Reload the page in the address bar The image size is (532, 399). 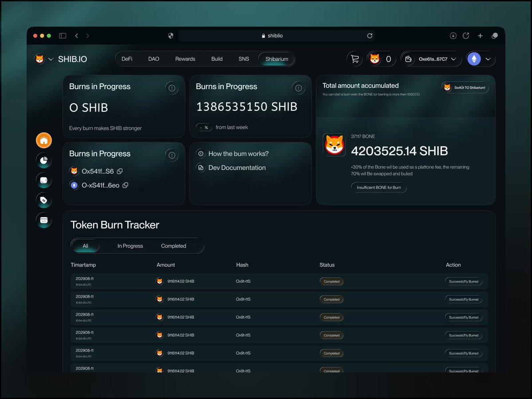(370, 36)
